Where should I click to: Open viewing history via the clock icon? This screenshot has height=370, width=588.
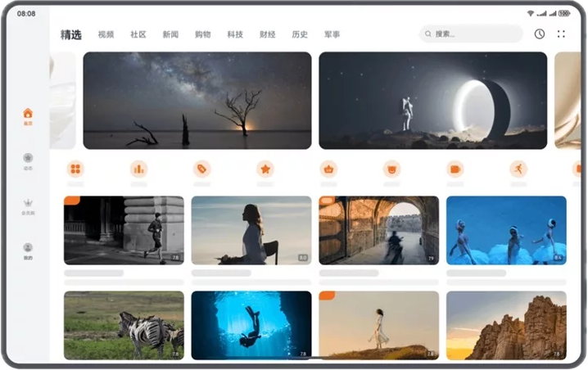(x=539, y=34)
